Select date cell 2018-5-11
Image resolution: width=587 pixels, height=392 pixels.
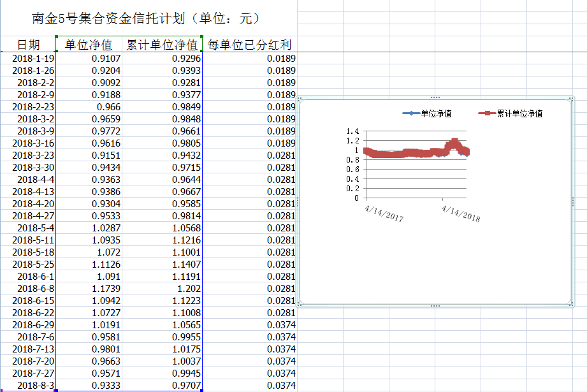(x=28, y=240)
